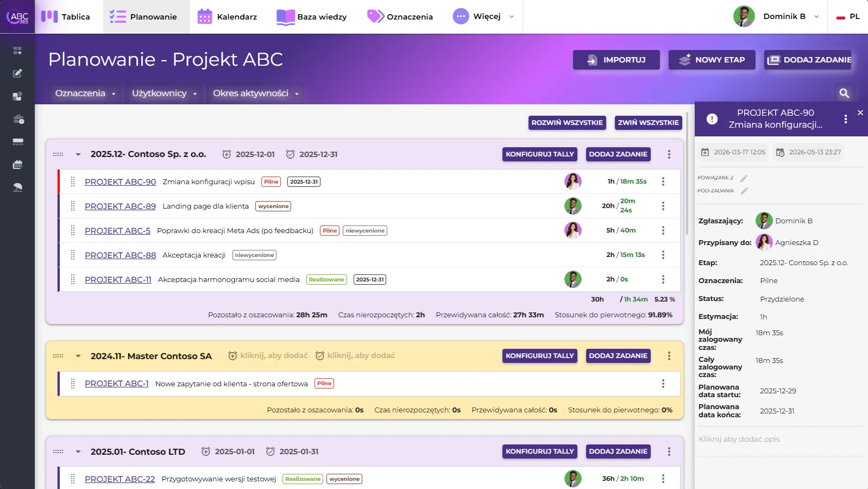Collapse the 2025.12- Contoso Sp. z o.o. stage
Screen dimensions: 868x489
coord(78,154)
